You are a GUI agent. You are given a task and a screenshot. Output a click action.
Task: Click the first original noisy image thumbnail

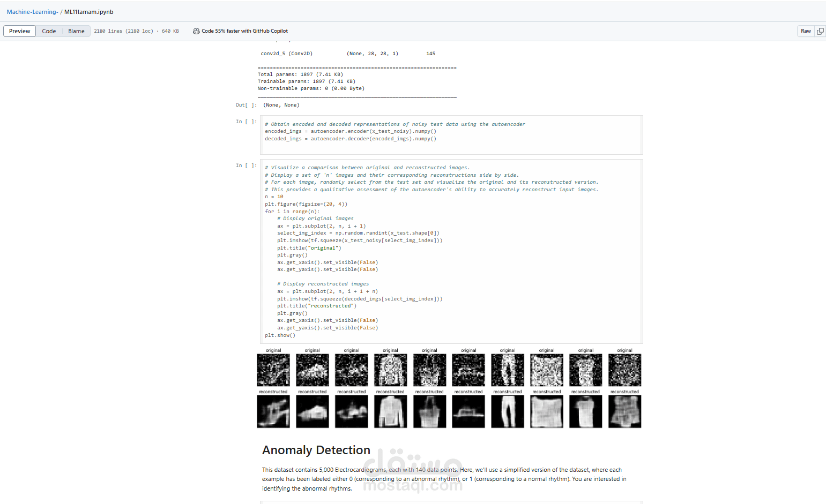pyautogui.click(x=273, y=370)
